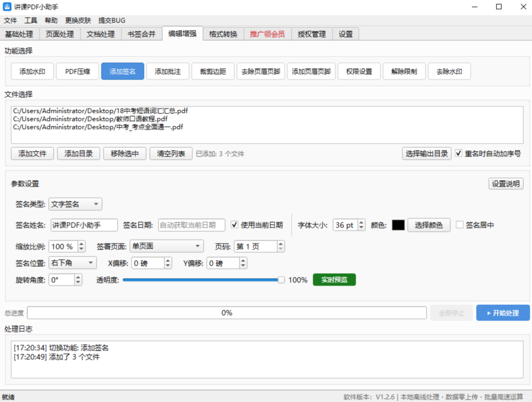Open the 设置 tab
The image size is (532, 402).
(x=345, y=34)
